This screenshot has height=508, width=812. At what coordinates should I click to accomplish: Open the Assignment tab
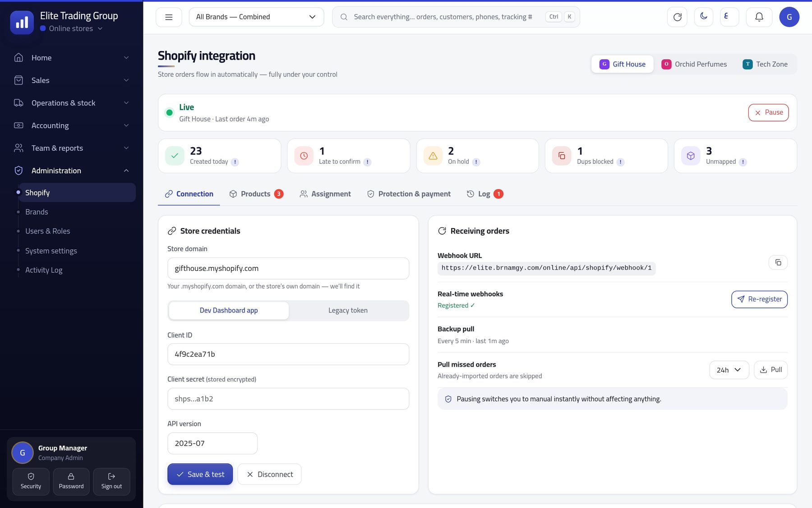(325, 194)
